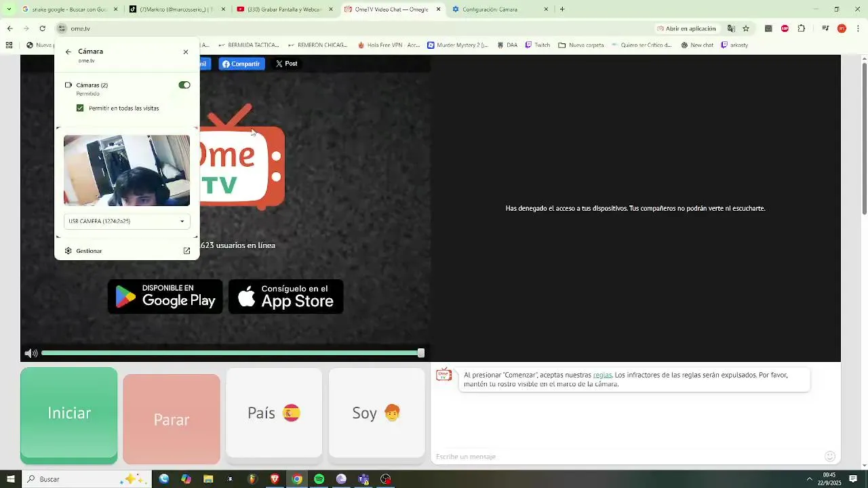Viewport: 868px width, 488px height.
Task: Expand the Nueva carpeta bookmark folder
Action: [x=581, y=45]
